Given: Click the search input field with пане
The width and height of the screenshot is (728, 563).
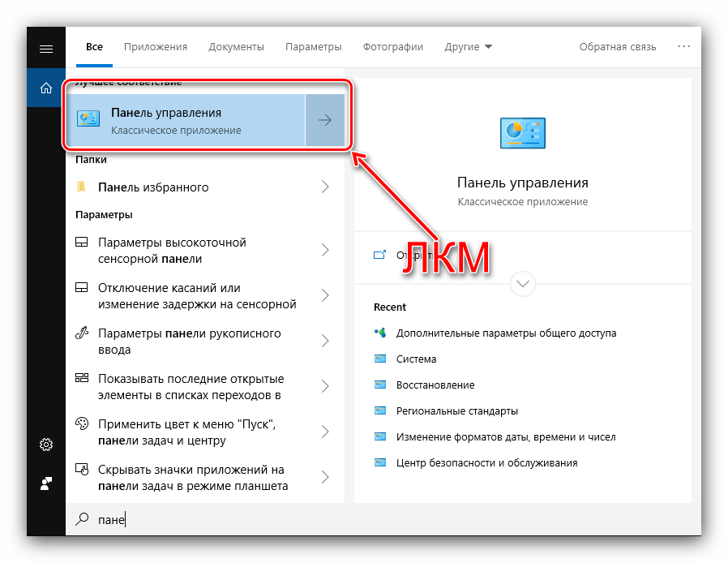Looking at the screenshot, I should pyautogui.click(x=383, y=519).
